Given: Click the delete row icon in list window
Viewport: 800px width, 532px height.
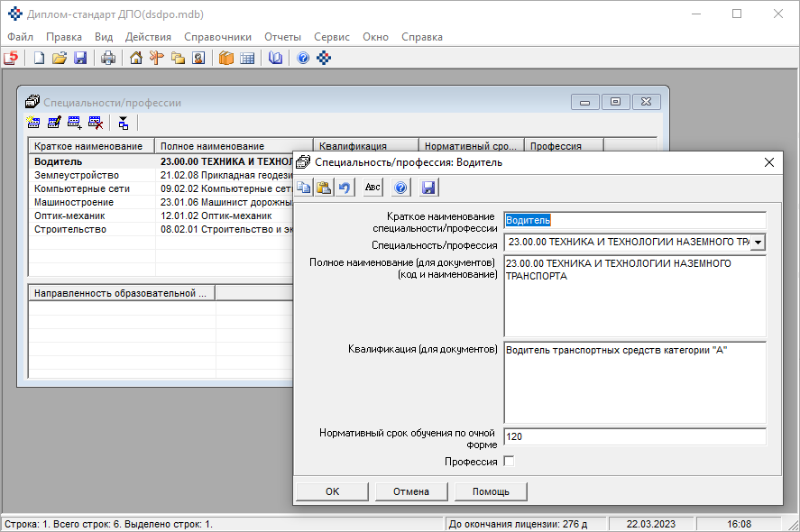Looking at the screenshot, I should point(95,124).
